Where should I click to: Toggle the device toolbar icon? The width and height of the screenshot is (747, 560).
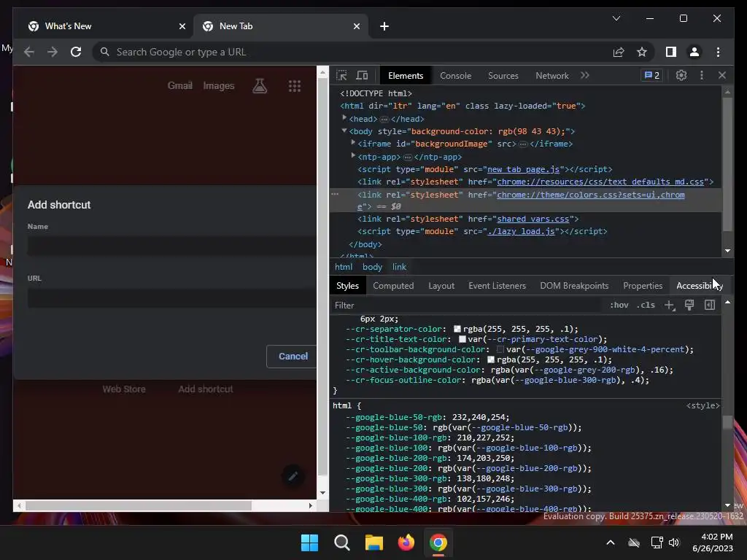click(362, 75)
